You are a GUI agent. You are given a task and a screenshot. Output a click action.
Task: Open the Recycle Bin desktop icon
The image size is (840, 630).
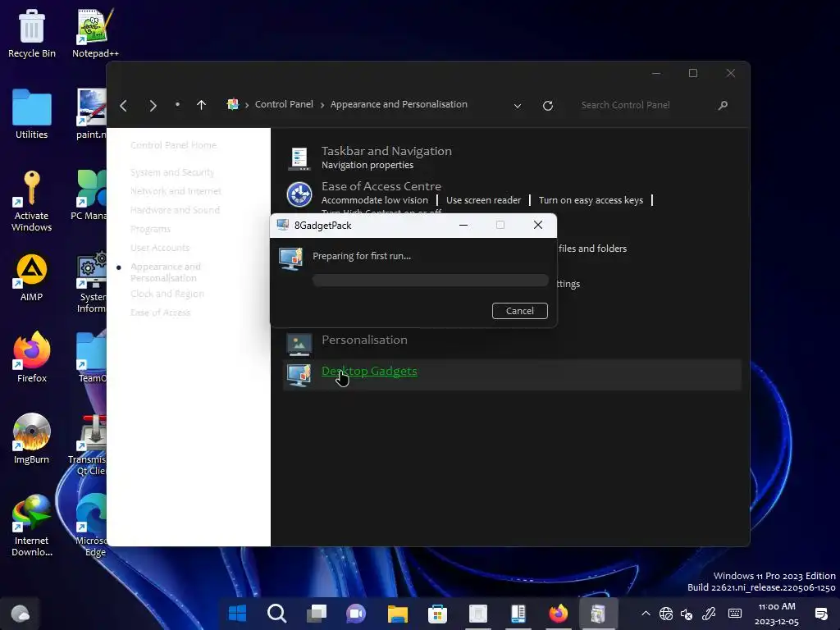(x=32, y=33)
